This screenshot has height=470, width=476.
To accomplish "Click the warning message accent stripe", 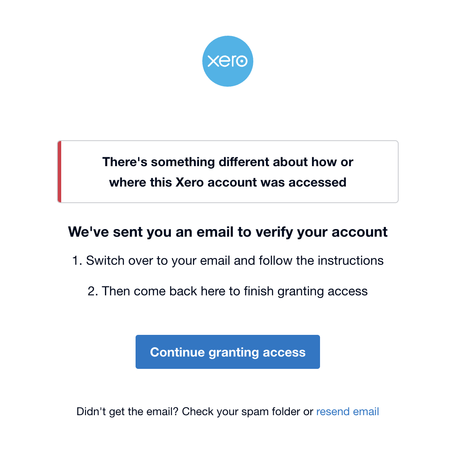I will coord(59,171).
